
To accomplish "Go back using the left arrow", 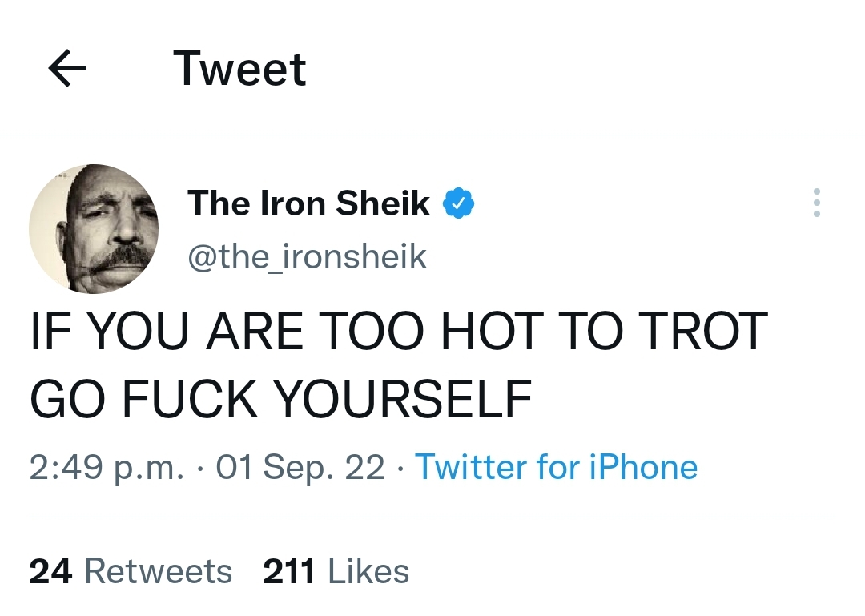I will (68, 70).
